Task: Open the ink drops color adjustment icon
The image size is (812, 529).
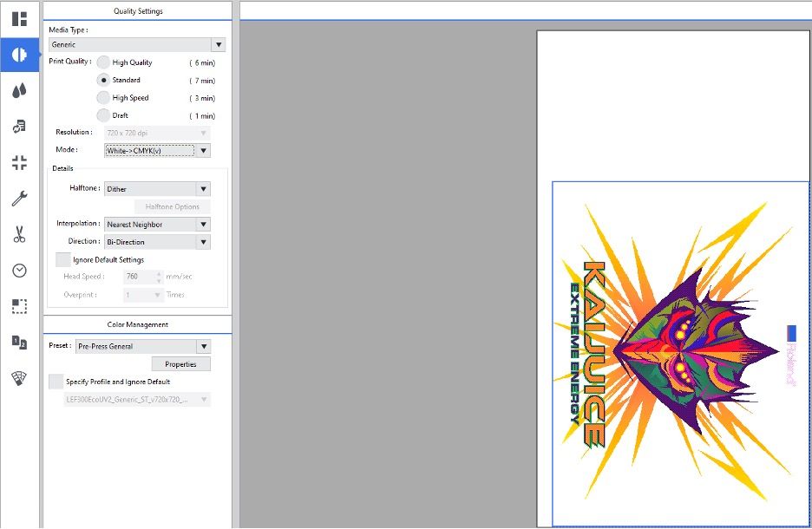Action: point(19,91)
